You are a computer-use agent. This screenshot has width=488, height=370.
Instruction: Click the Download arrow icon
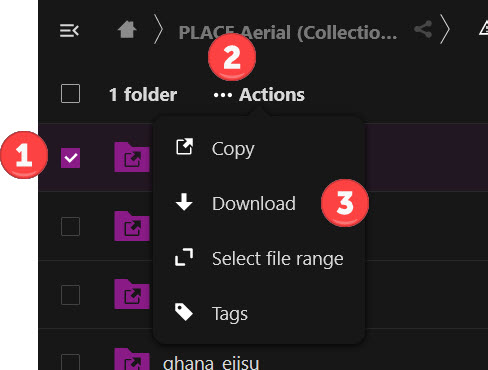coord(184,202)
